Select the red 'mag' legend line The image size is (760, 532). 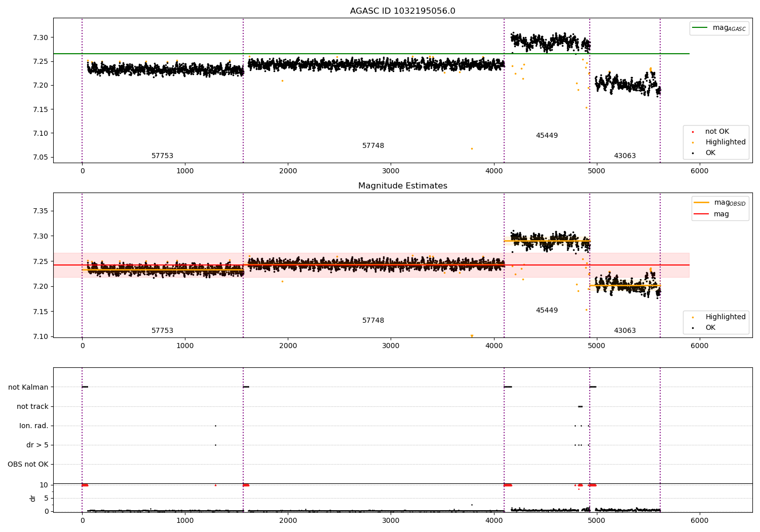(x=702, y=214)
